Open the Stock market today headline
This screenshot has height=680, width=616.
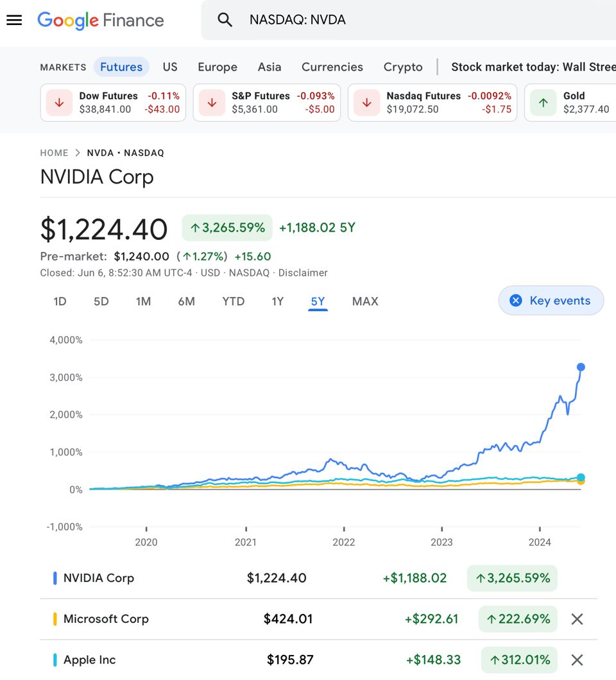click(x=534, y=67)
